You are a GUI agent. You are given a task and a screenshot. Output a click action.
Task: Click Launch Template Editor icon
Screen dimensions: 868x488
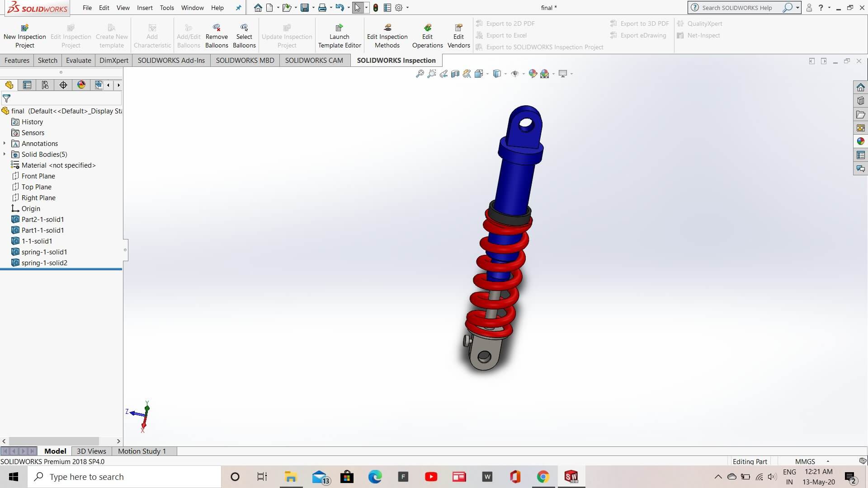coord(340,28)
